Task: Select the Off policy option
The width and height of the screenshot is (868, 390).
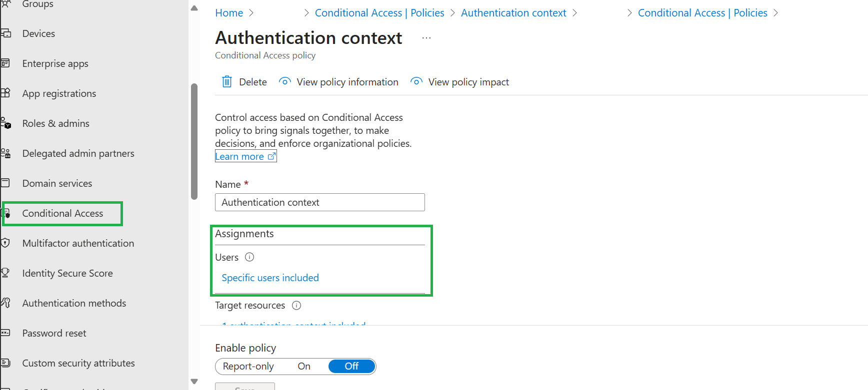Action: [x=351, y=366]
